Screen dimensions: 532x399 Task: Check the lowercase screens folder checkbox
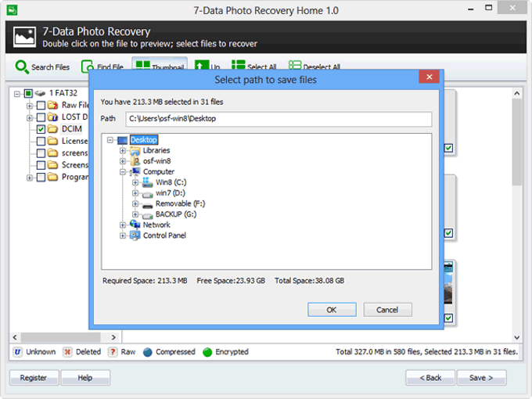tap(41, 153)
